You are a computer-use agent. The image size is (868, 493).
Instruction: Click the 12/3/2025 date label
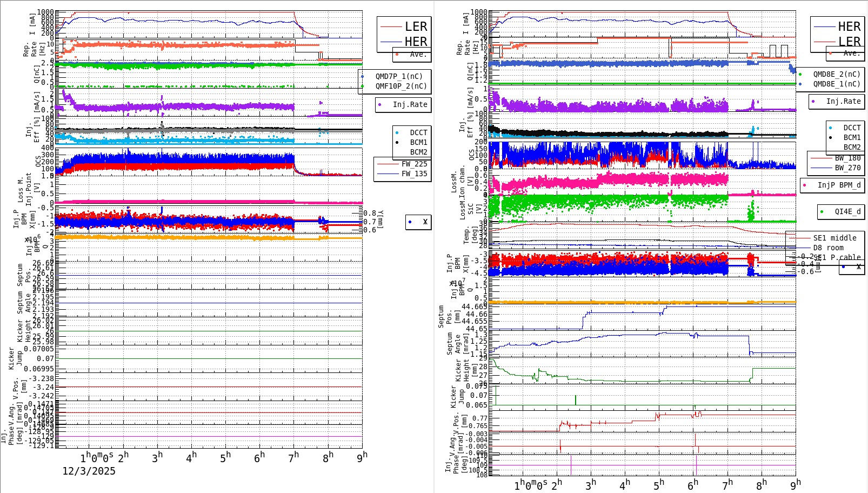click(x=89, y=471)
